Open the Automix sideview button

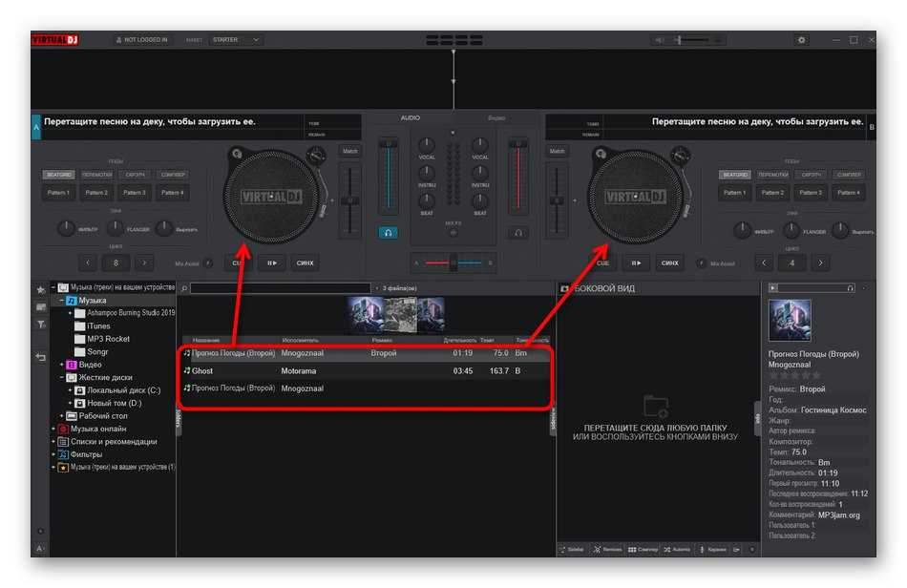pos(677,549)
